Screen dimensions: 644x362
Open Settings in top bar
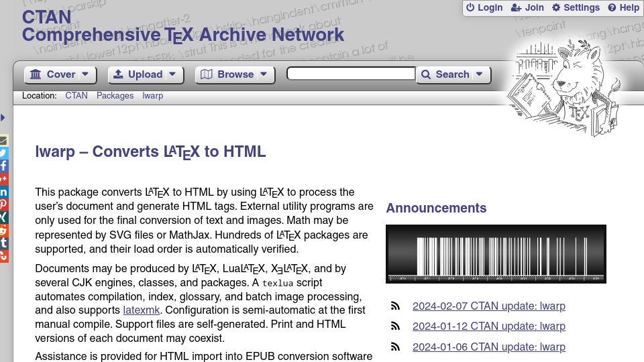pyautogui.click(x=576, y=7)
